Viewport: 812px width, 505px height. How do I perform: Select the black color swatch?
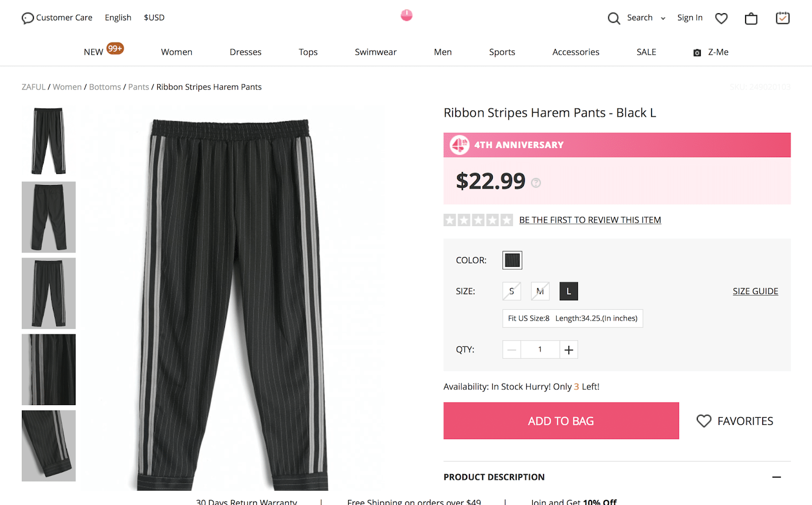[x=512, y=260]
